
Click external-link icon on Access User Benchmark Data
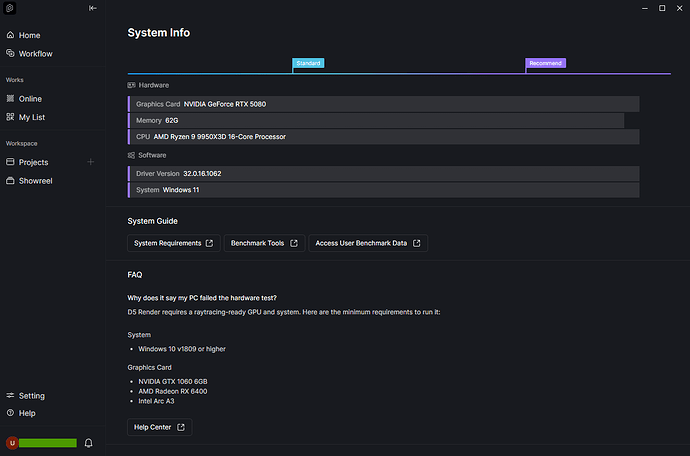click(416, 243)
